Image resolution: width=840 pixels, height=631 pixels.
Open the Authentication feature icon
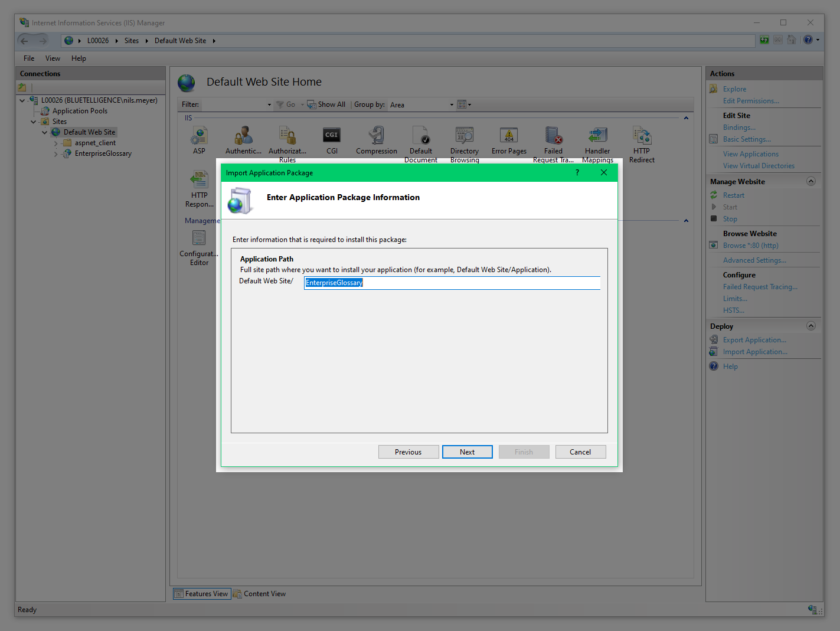tap(243, 136)
